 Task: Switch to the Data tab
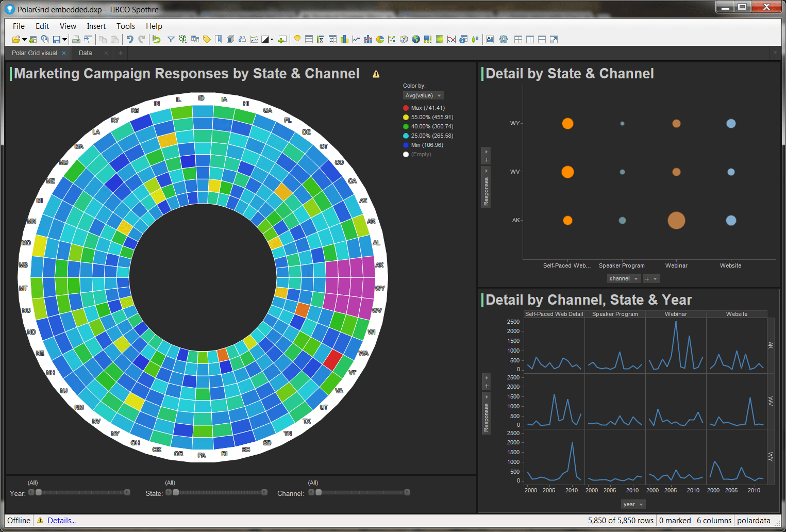tap(85, 53)
